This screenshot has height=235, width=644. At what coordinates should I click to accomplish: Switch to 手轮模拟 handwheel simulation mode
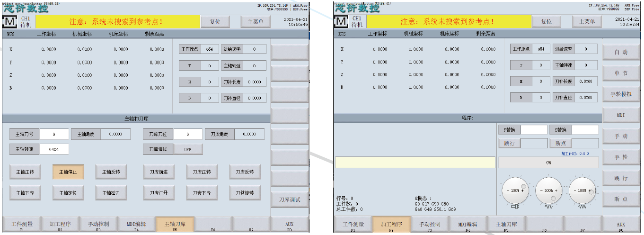pos(621,94)
